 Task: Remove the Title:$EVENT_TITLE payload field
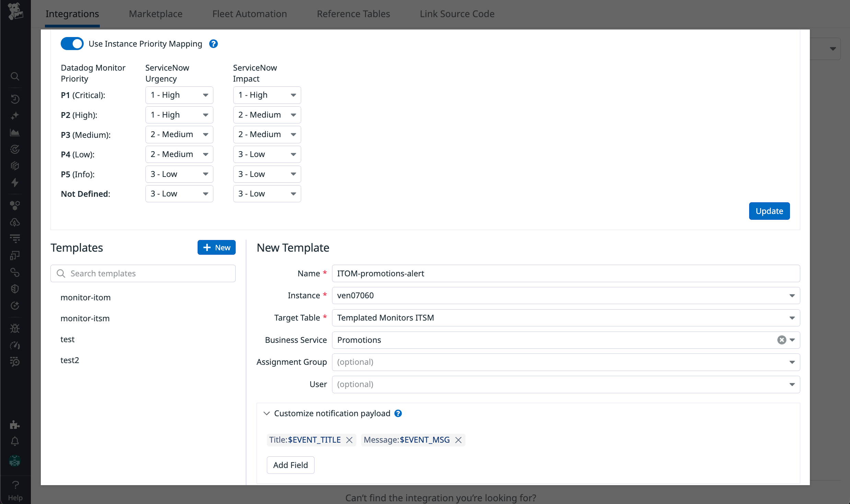click(349, 440)
